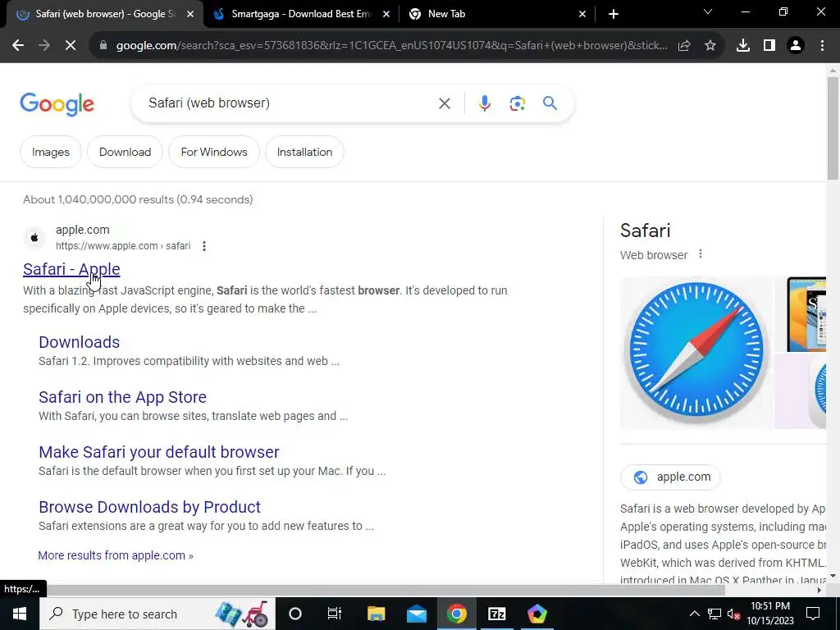The width and height of the screenshot is (840, 630).
Task: Open the colorful pentagon app in taskbar
Action: [536, 614]
